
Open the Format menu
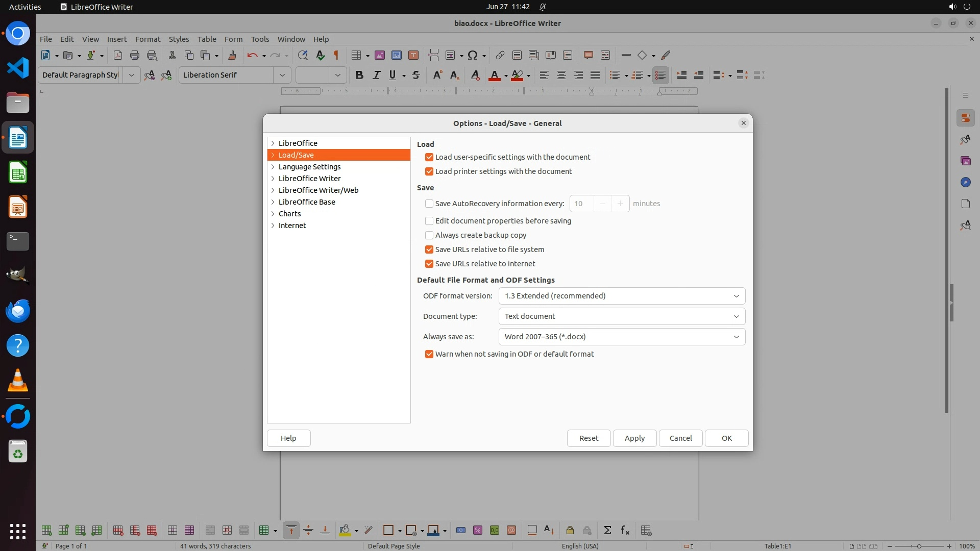point(148,39)
